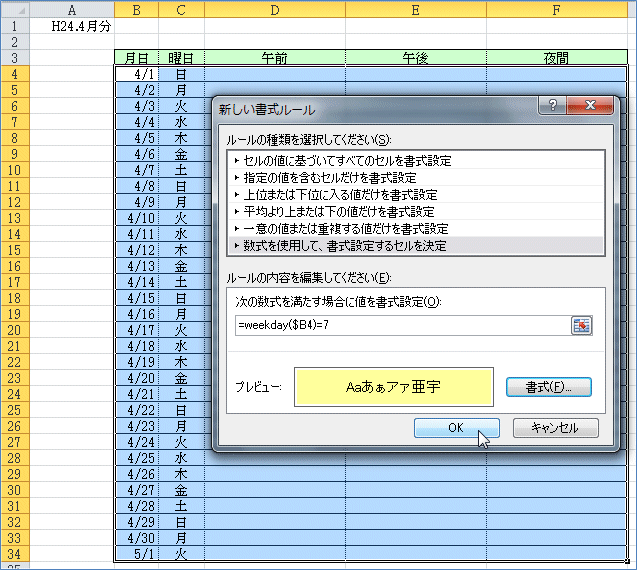Click weekday cell 金 in row 30

(x=181, y=490)
